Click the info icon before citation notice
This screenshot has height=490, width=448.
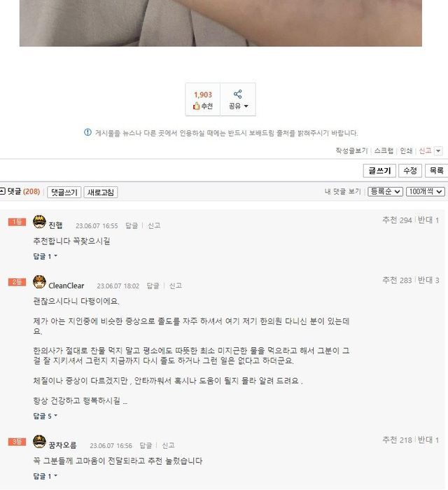[x=87, y=132]
